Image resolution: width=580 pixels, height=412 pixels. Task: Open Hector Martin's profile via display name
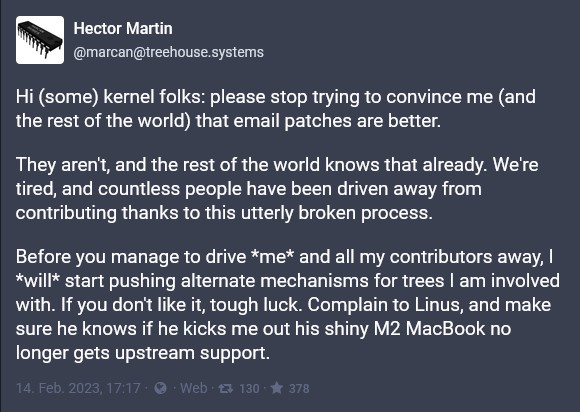[123, 28]
